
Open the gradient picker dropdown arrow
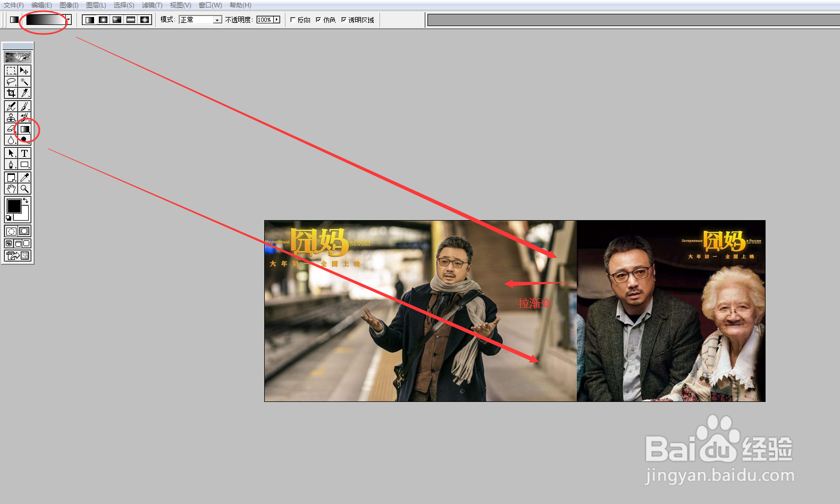68,20
